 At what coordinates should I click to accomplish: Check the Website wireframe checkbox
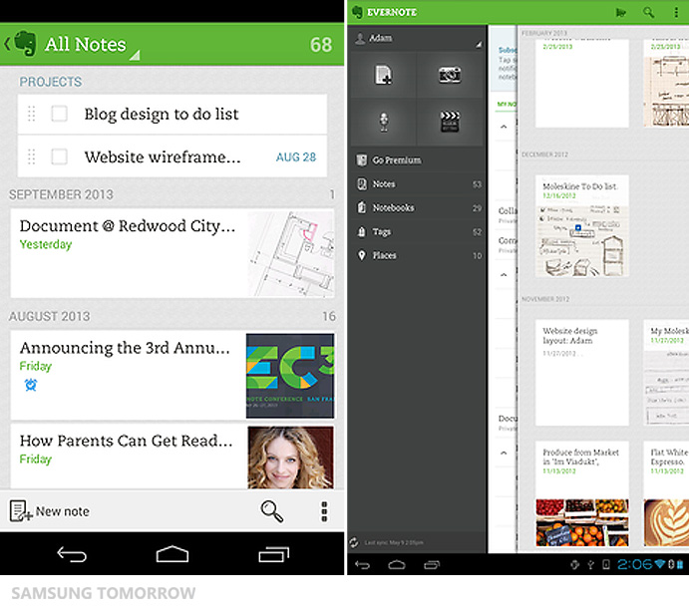coord(59,156)
